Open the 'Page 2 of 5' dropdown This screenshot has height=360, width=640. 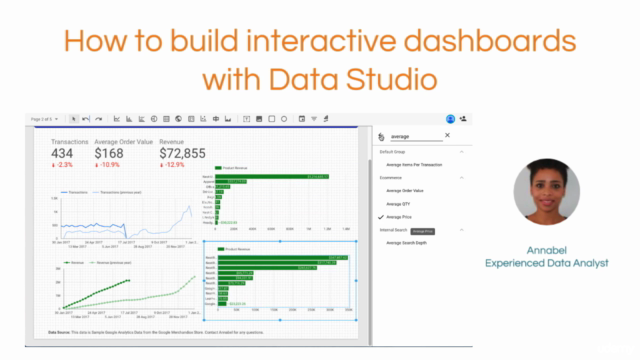(x=44, y=119)
